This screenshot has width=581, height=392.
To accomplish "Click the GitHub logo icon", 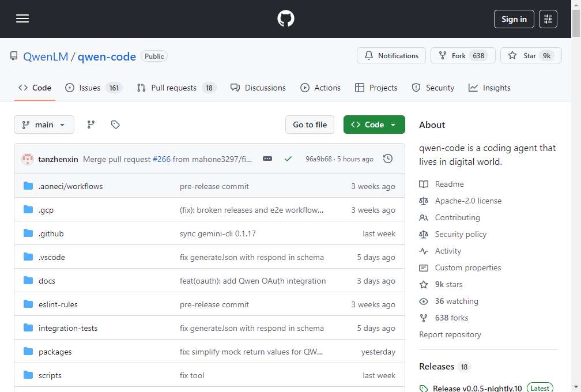I will tap(286, 19).
